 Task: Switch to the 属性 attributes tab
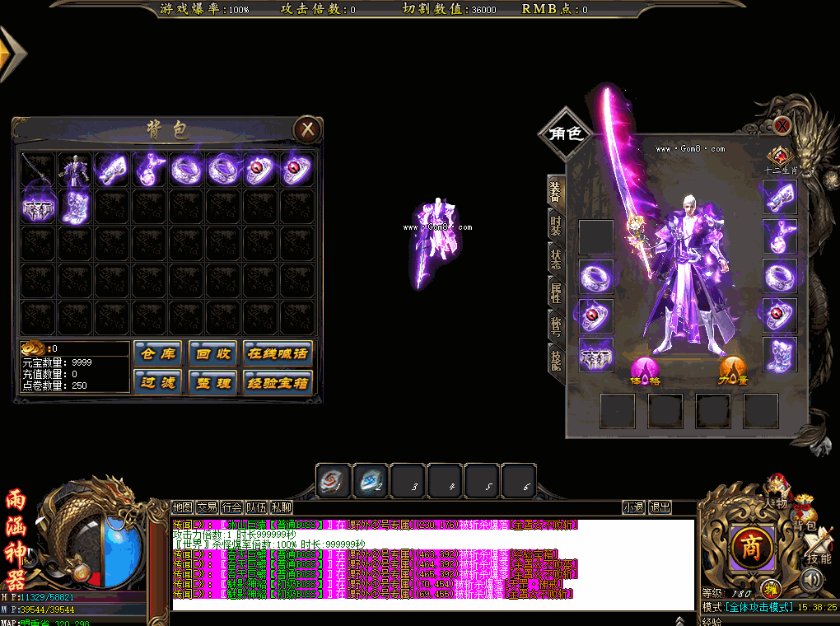pos(556,293)
